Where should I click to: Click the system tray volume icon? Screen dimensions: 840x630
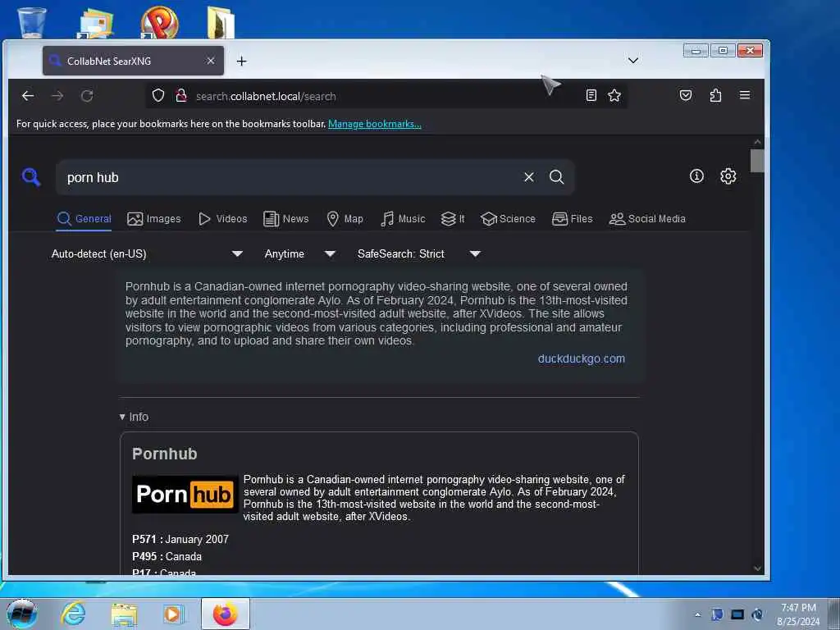tap(757, 614)
